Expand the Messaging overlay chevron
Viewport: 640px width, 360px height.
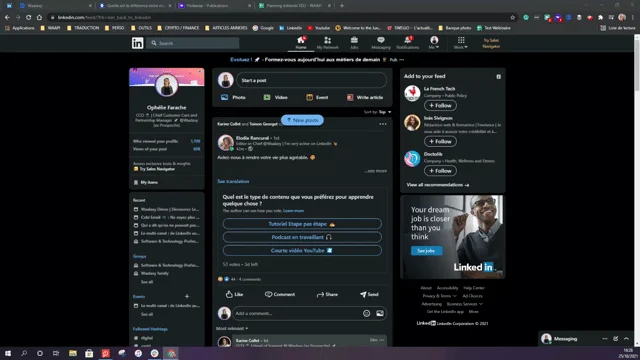pyautogui.click(x=626, y=339)
